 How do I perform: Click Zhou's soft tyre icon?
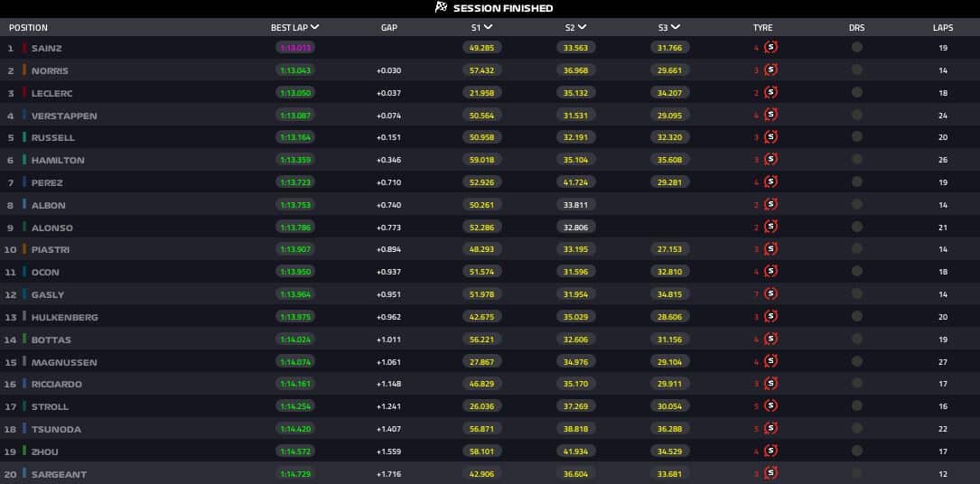(x=770, y=451)
